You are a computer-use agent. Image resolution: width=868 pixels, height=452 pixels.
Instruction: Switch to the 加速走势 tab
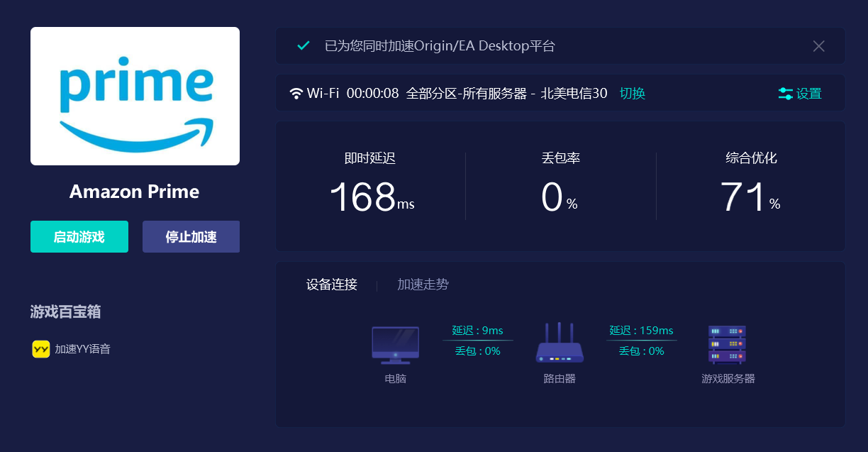423,284
